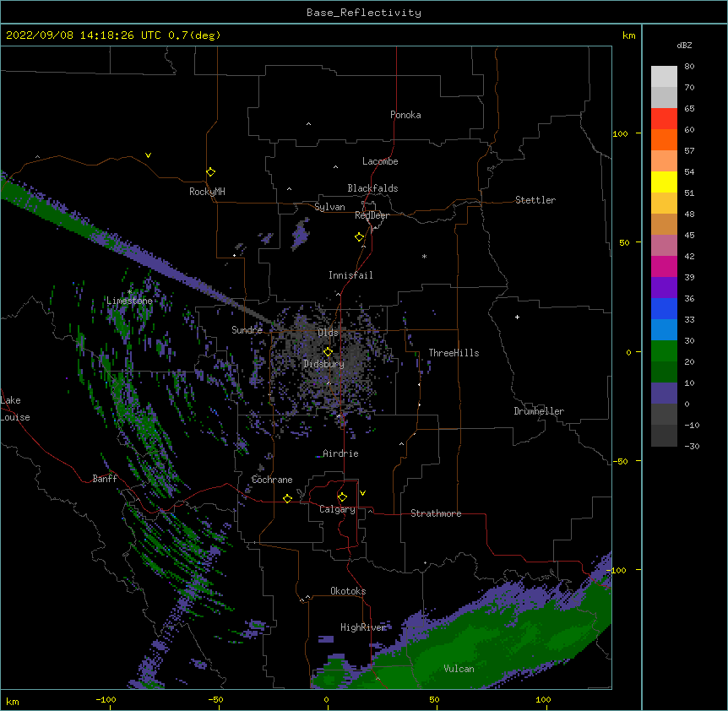Screen dimensions: 728x711
Task: Click the Airdrie town label
Action: (340, 453)
